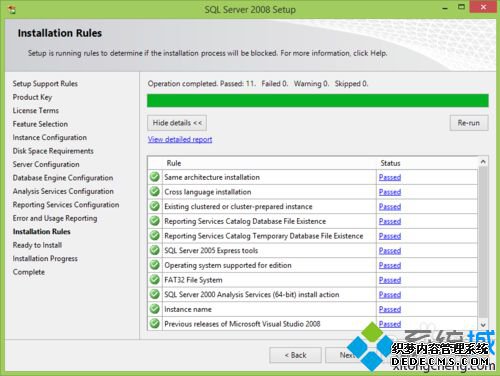Screen dimensions: 500x376
Task: Open Passed link for Catalog Database File Existence
Action: 390,221
